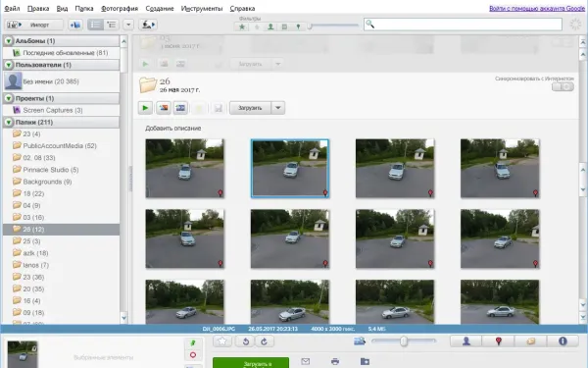The image size is (588, 368).
Task: Clear the tray with the red circle icon
Action: 193,355
